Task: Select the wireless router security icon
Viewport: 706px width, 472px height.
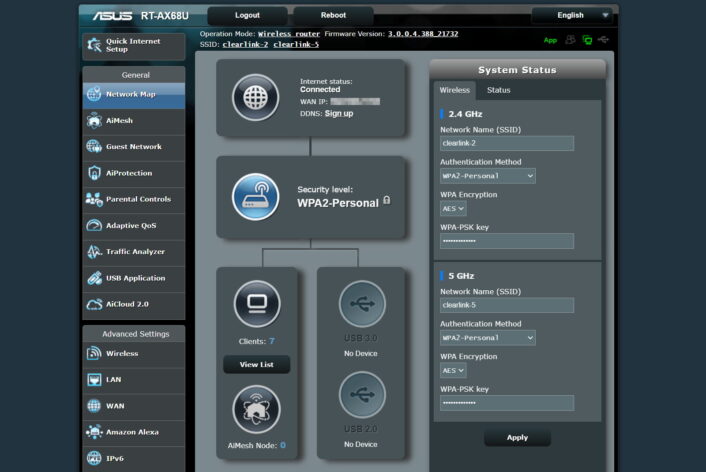Action: (255, 197)
